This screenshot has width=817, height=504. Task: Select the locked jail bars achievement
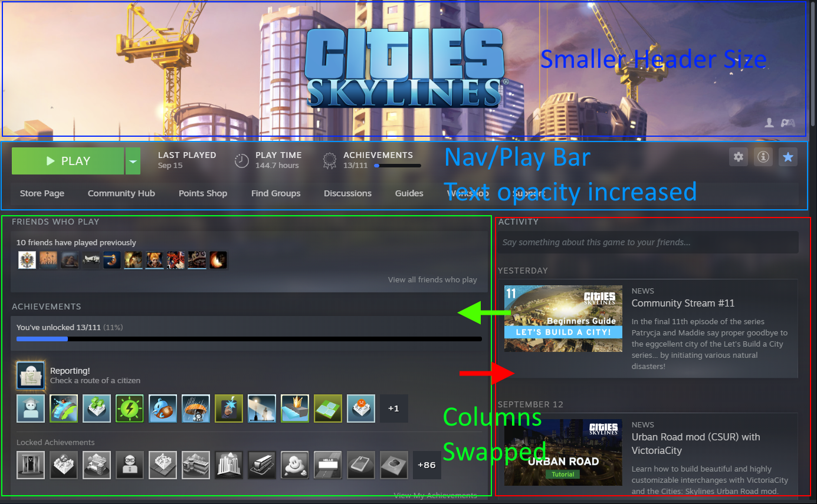click(x=31, y=465)
